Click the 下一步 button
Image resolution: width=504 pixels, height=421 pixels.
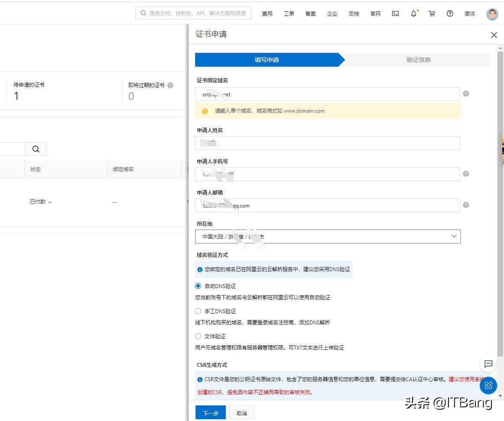tap(210, 413)
